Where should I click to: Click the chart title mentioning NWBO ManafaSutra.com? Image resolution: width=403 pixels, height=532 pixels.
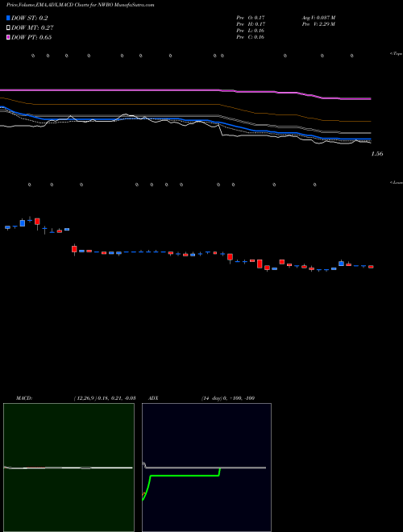pyautogui.click(x=81, y=5)
